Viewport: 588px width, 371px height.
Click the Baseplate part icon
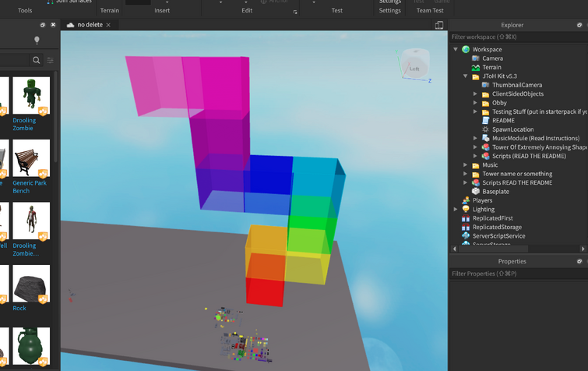tap(476, 191)
